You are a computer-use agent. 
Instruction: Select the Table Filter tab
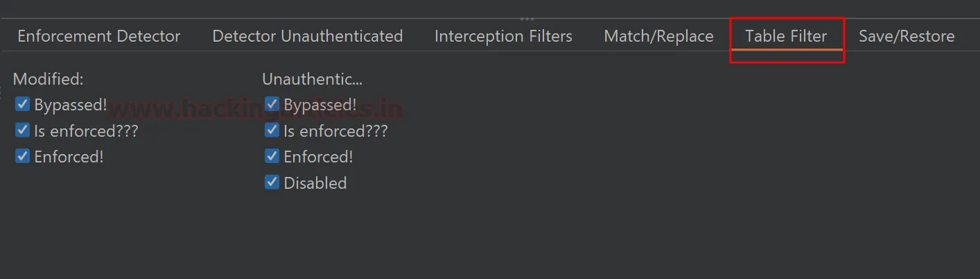pyautogui.click(x=786, y=36)
